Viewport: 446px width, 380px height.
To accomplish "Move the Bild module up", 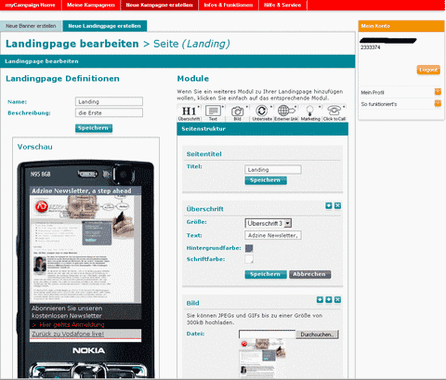I will coord(320,300).
